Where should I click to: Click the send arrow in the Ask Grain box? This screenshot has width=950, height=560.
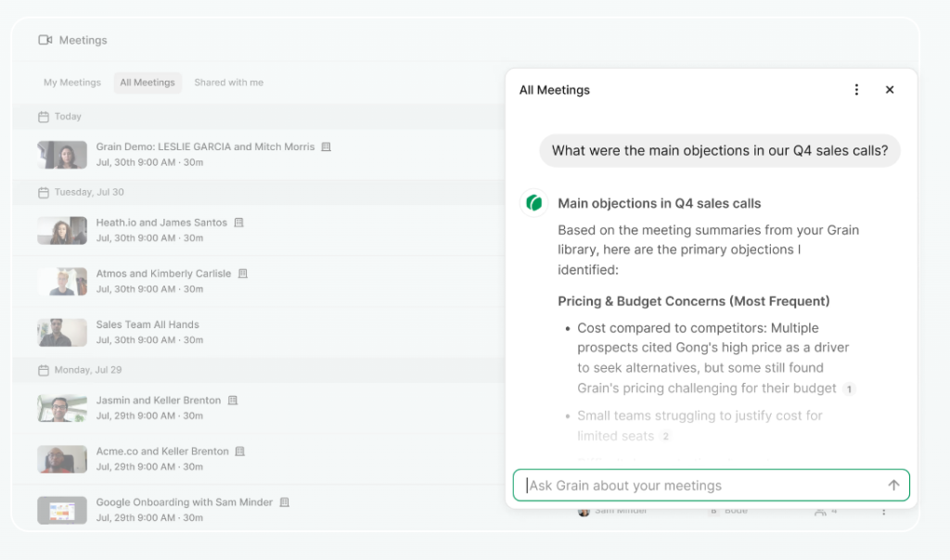893,485
